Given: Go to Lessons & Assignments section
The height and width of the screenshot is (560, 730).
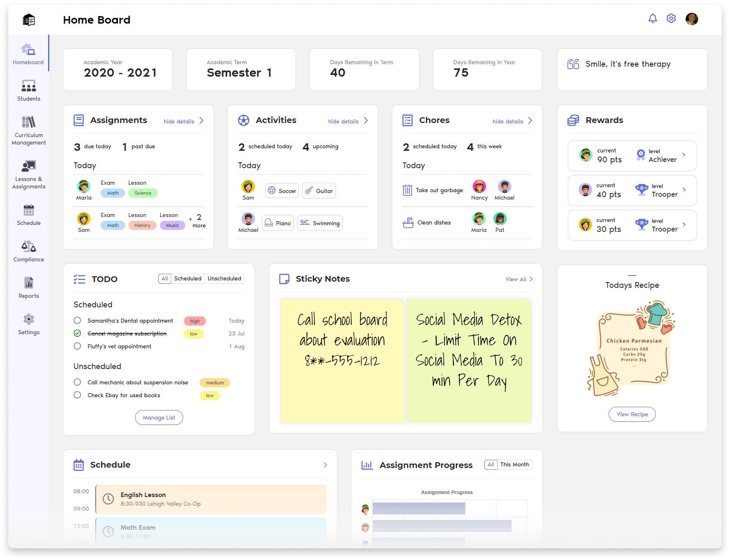Looking at the screenshot, I should tap(29, 166).
